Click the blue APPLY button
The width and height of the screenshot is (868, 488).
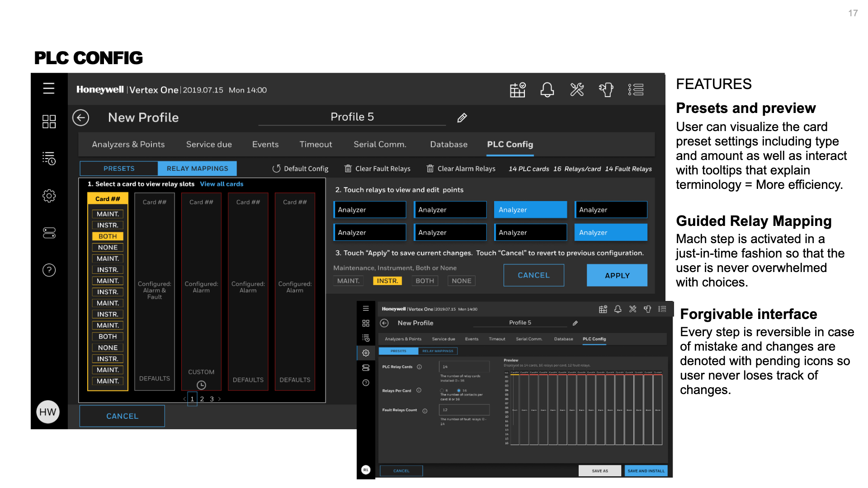click(617, 275)
